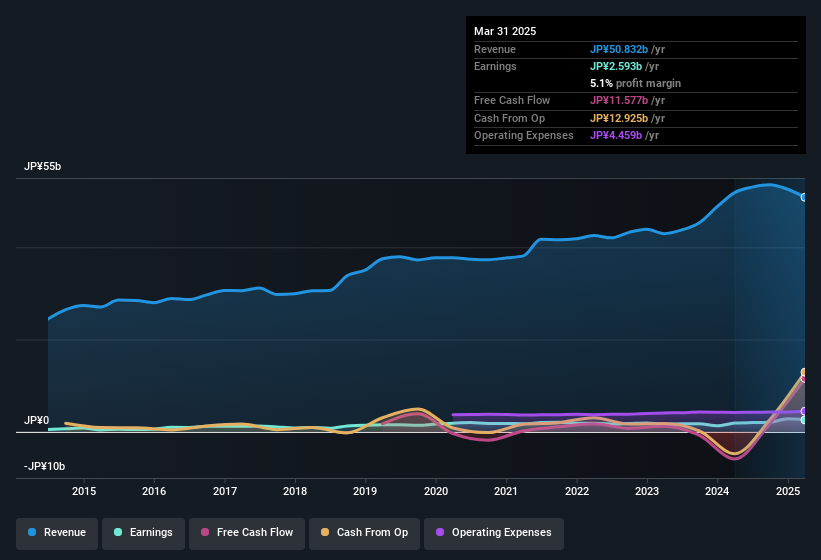The width and height of the screenshot is (821, 560).
Task: Select the Cash From Op endpoint marker
Action: [x=804, y=372]
